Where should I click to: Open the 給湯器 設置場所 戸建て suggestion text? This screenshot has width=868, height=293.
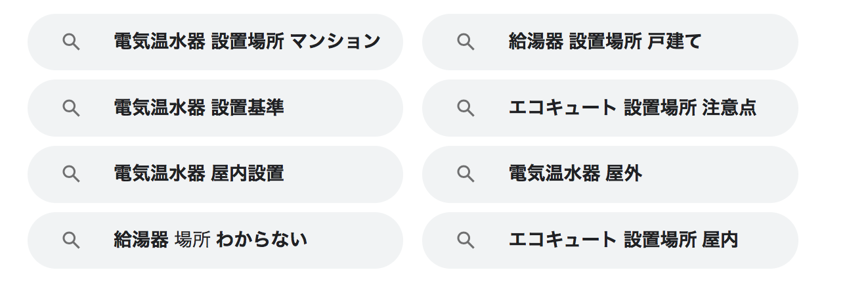click(605, 42)
